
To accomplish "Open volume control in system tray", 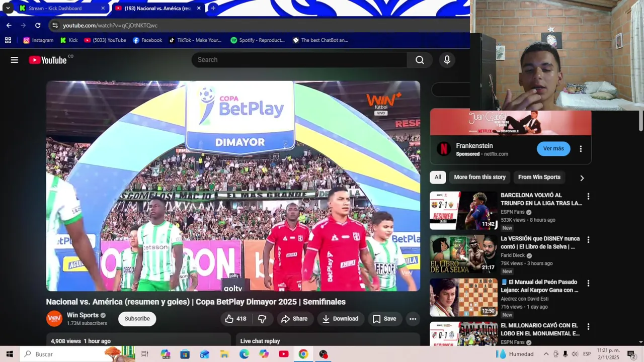I will [575, 354].
